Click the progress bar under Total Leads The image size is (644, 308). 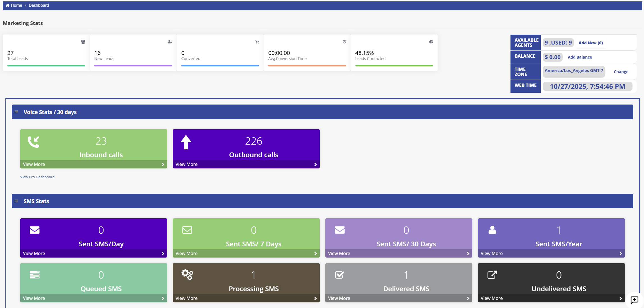[45, 66]
